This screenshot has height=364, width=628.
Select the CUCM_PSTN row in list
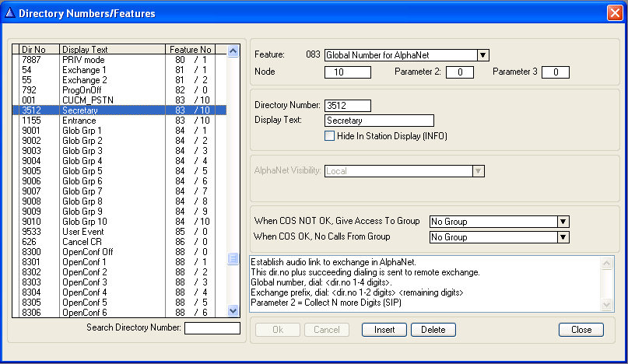117,100
